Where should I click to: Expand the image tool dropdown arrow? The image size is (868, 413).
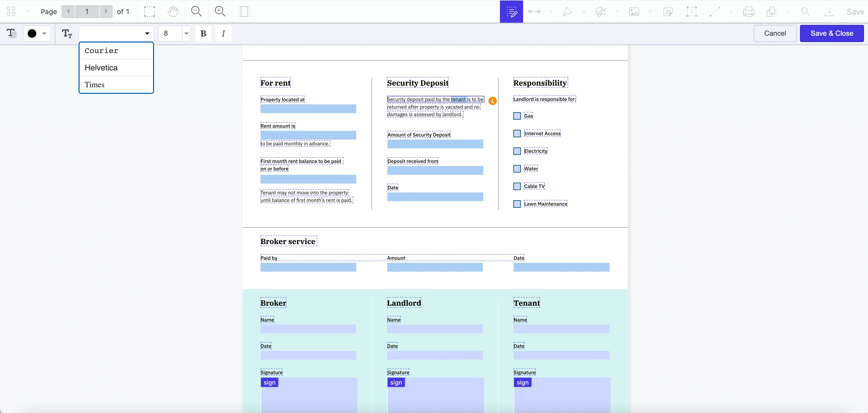650,11
